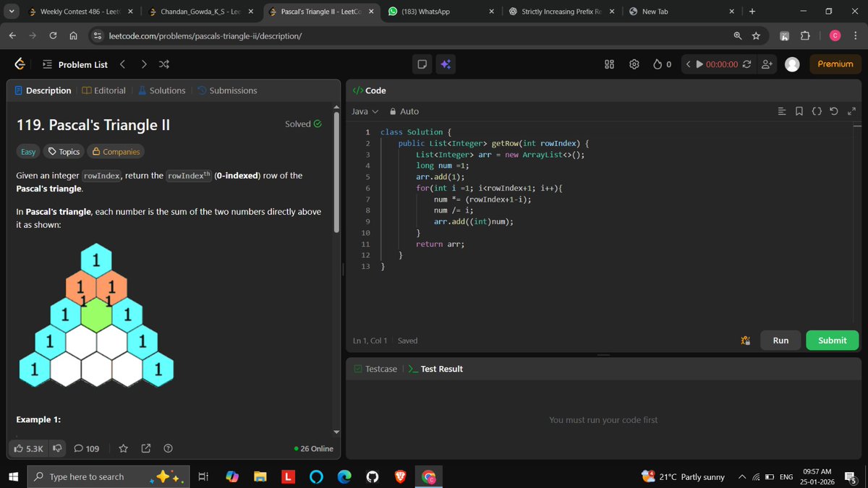The image size is (868, 488).
Task: Open Windows Start menu
Action: click(12, 476)
